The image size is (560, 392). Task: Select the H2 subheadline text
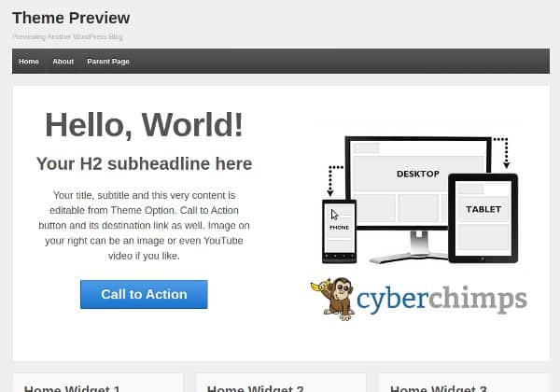[144, 164]
